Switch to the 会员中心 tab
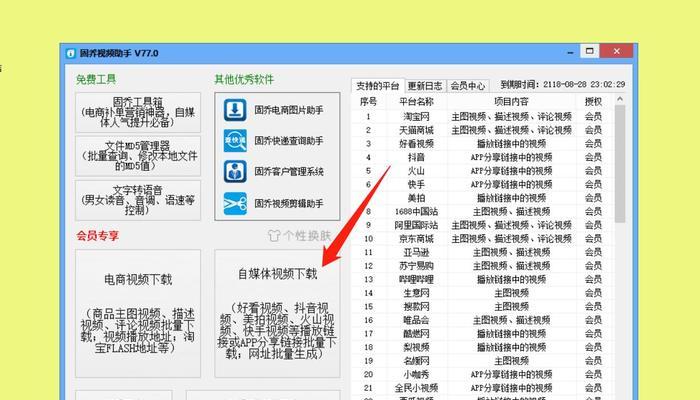The width and height of the screenshot is (700, 400). [x=468, y=86]
